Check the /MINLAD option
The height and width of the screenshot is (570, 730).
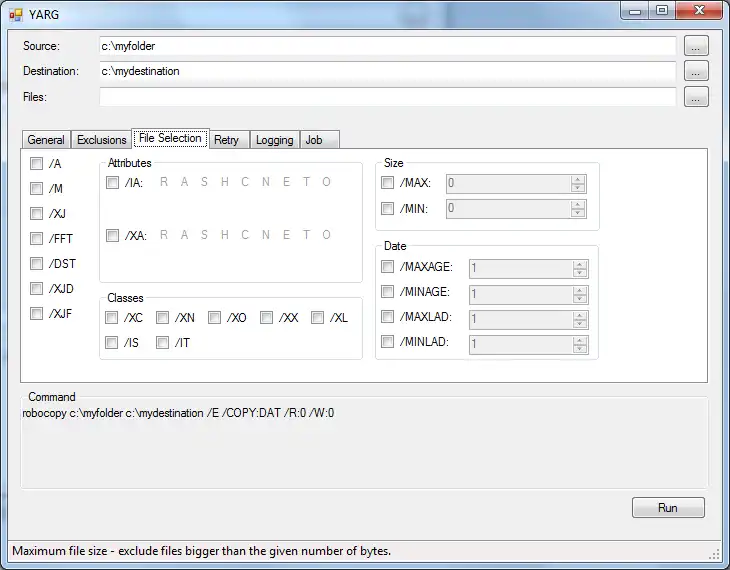point(387,342)
